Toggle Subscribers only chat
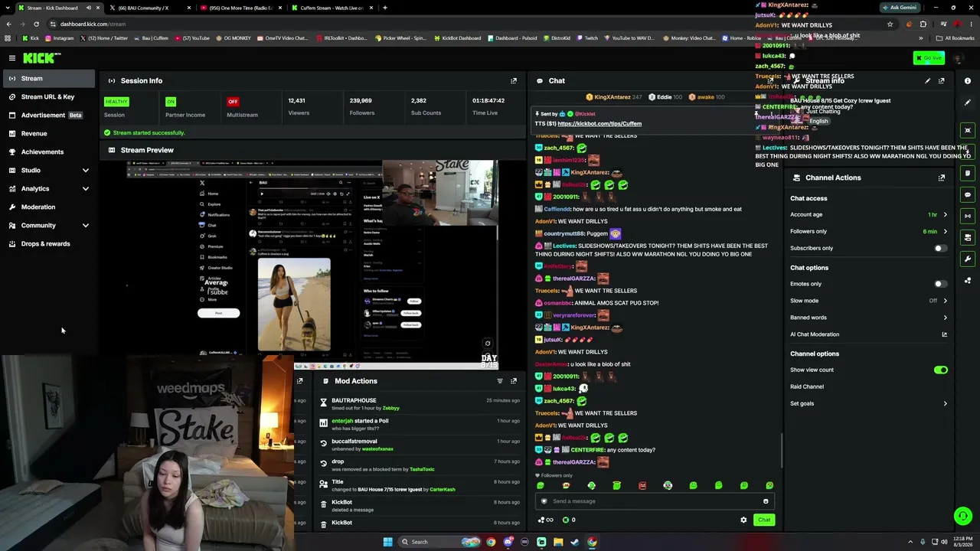This screenshot has height=551, width=980. tap(941, 248)
